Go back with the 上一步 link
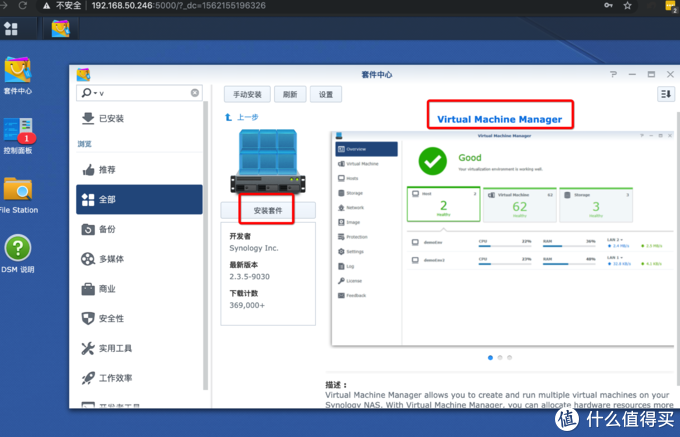This screenshot has height=437, width=680. pos(242,117)
